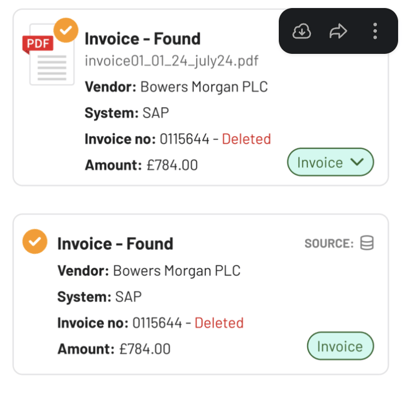Click amount £784.00 in second card

click(145, 349)
